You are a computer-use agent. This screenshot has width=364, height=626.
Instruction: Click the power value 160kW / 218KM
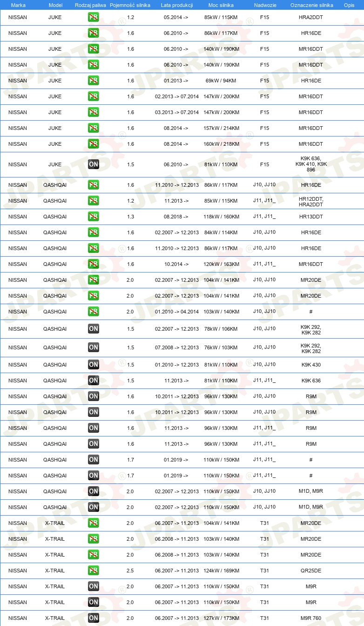(x=222, y=144)
